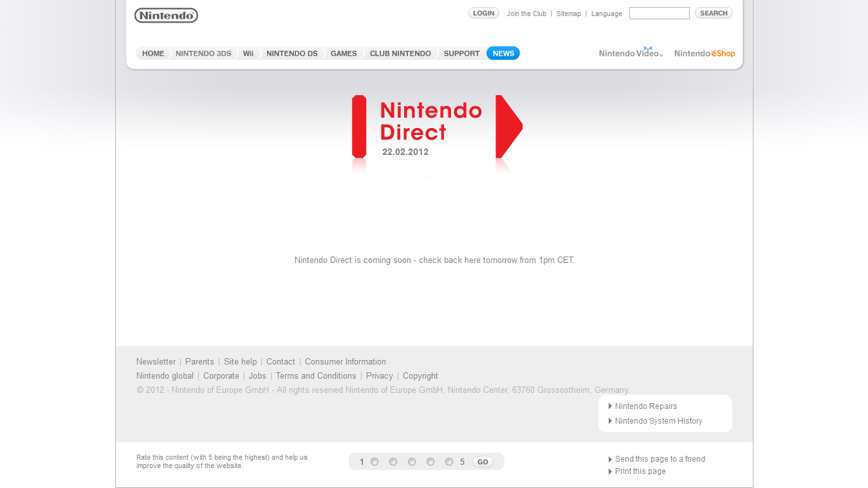
Task: Open the Nintendo eShop logo link
Action: (x=705, y=53)
